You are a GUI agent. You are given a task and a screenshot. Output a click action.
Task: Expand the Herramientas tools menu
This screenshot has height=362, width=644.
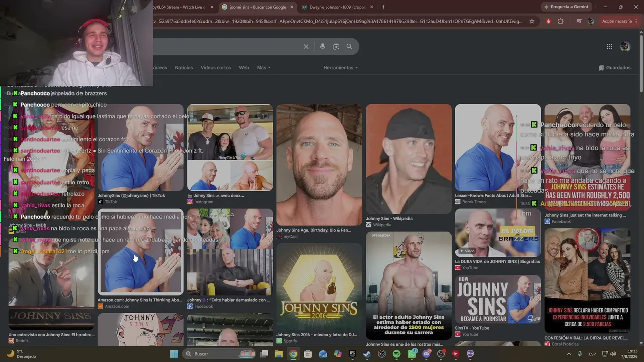pyautogui.click(x=341, y=68)
